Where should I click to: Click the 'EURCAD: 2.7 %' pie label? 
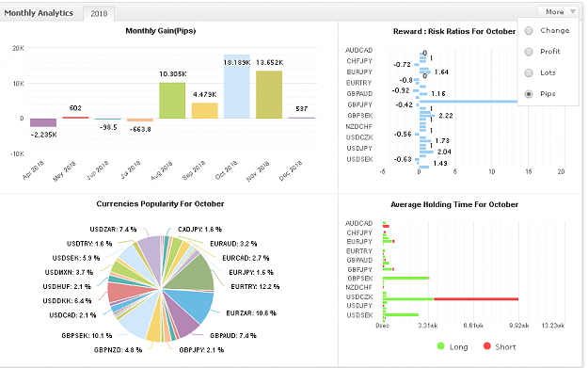click(246, 258)
